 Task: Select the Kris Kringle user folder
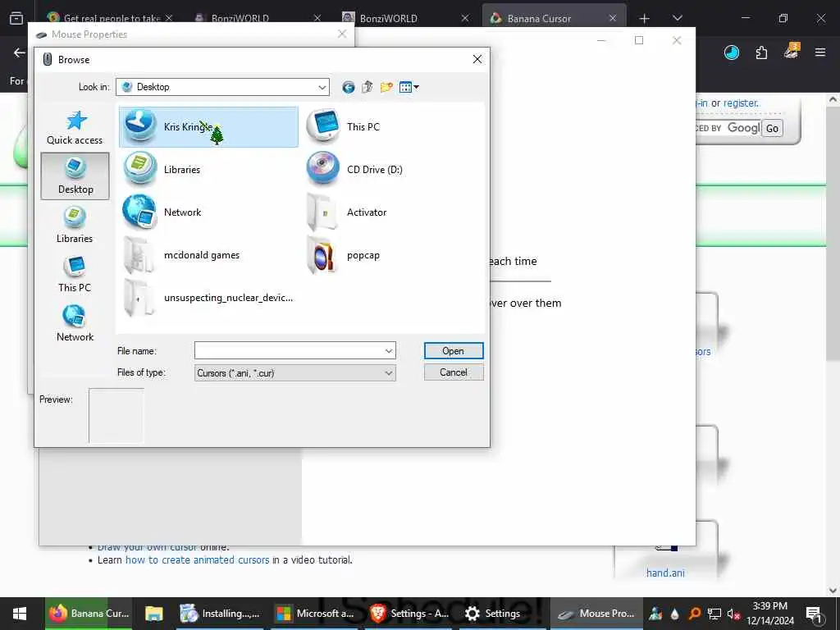(208, 127)
